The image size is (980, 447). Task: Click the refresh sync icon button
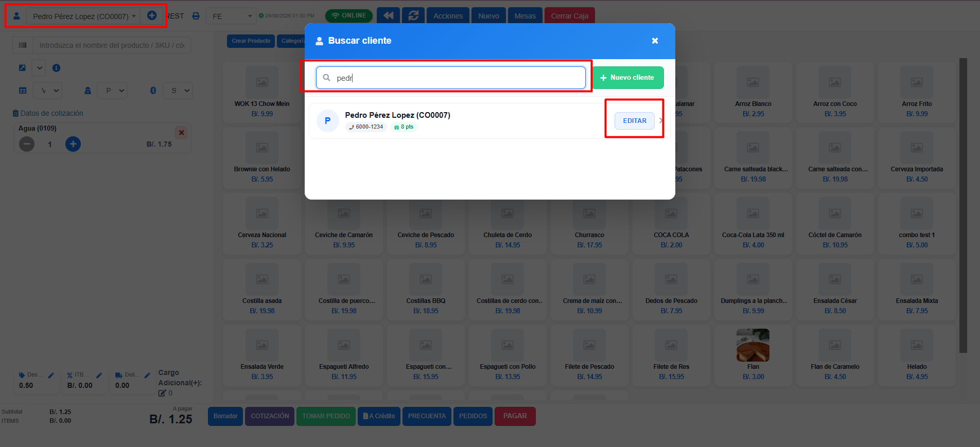[x=413, y=15]
